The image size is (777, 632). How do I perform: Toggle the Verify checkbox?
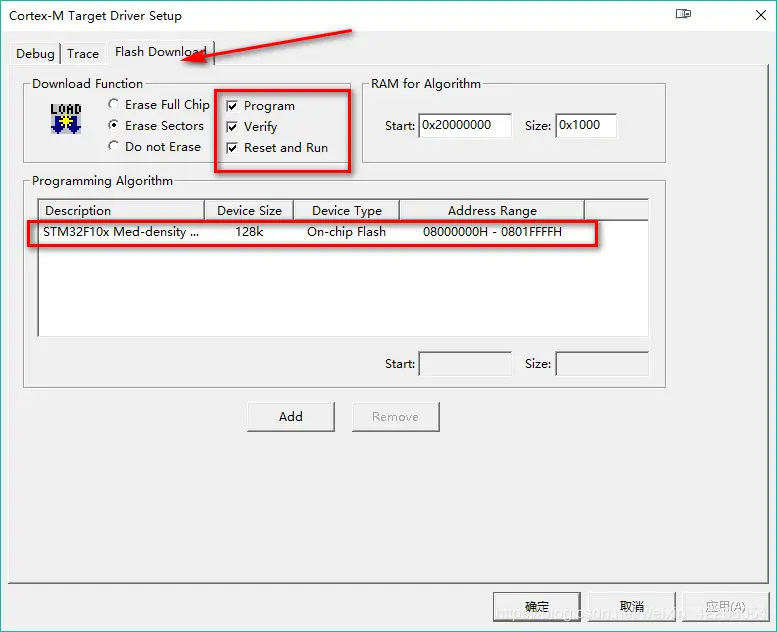pyautogui.click(x=232, y=127)
